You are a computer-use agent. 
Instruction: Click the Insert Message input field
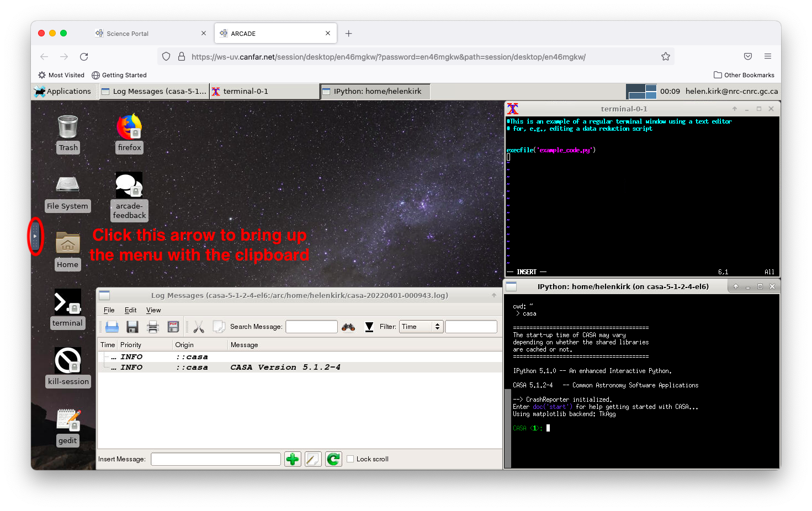[x=216, y=459]
